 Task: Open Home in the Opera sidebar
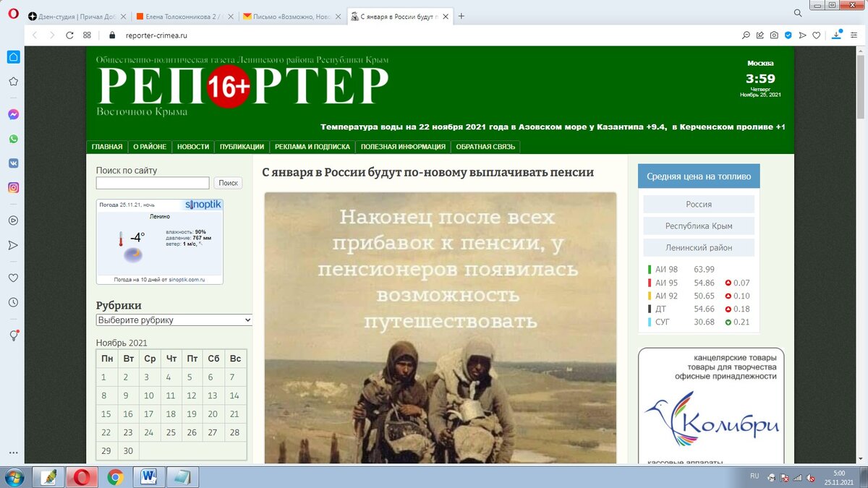tap(13, 57)
